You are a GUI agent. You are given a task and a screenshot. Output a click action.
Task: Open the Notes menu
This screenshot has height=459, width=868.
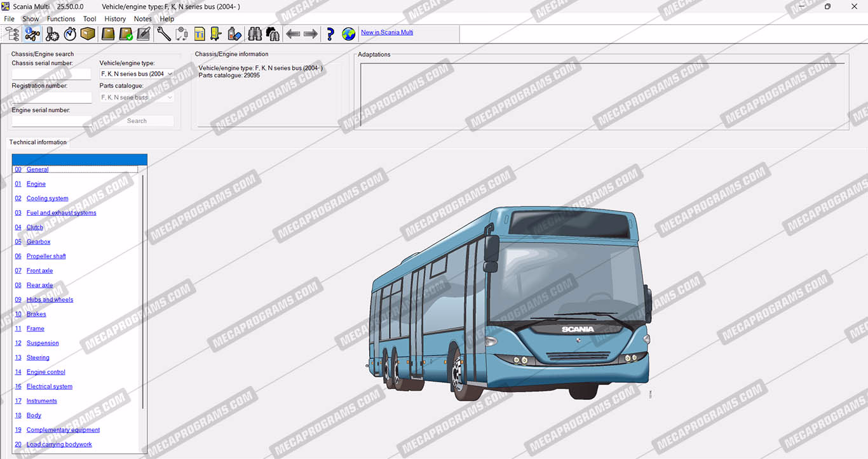pyautogui.click(x=143, y=19)
